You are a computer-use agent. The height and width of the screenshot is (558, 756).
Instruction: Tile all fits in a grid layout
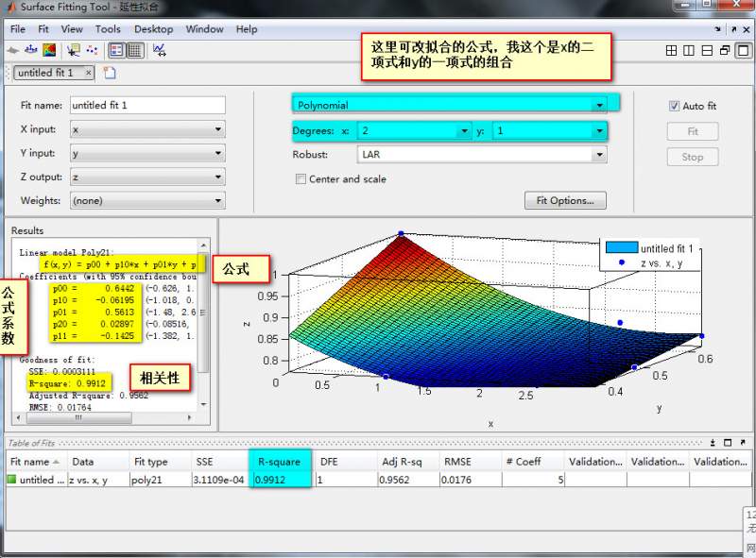tap(671, 51)
